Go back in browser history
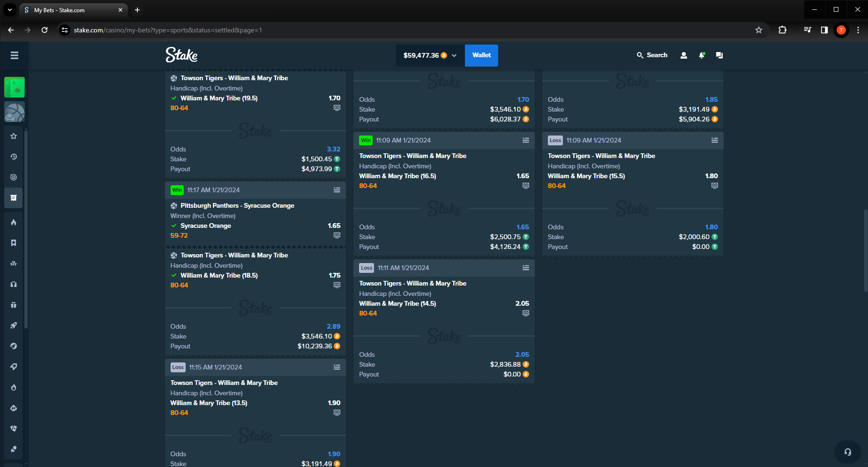Screen dimensions: 868x467 [11, 30]
